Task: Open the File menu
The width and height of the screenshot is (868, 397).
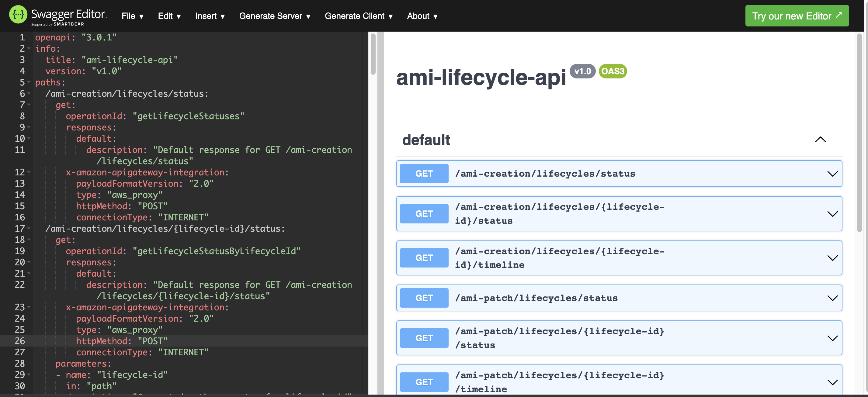Action: [x=132, y=16]
